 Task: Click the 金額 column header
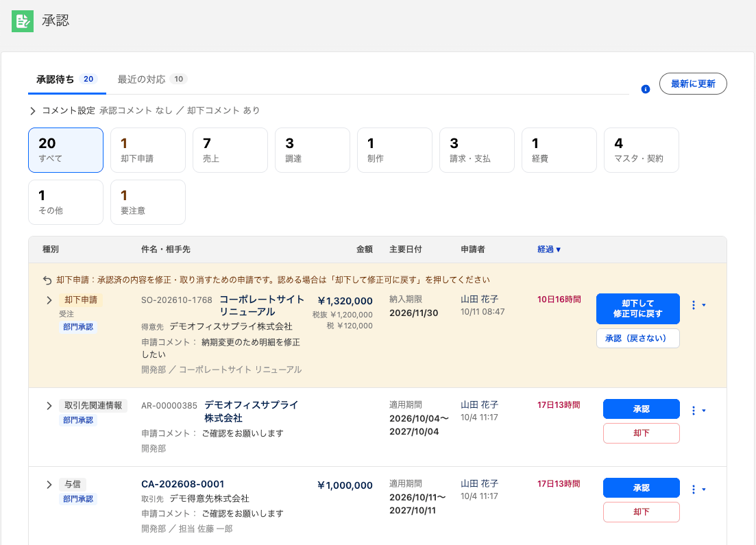click(x=365, y=250)
